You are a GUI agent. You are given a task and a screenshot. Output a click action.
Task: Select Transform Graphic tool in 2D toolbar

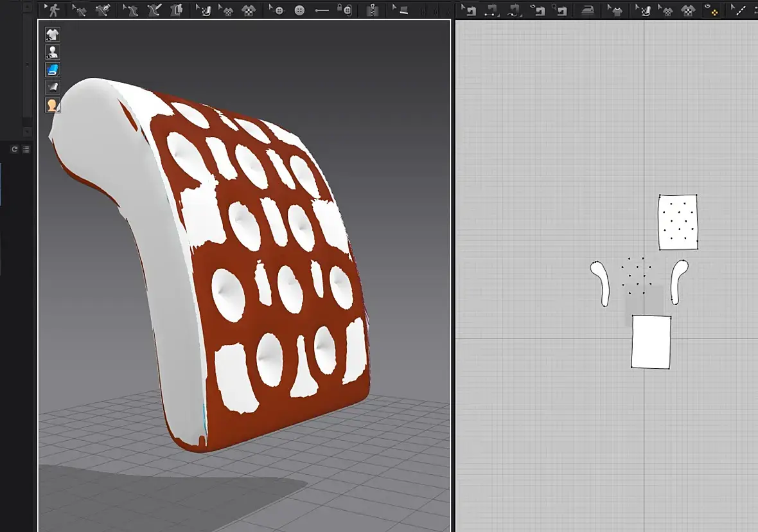point(665,9)
